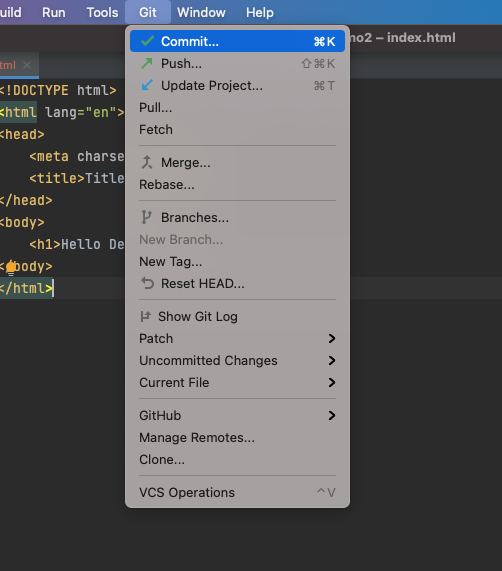Expand the Current File submenu arrow

click(x=332, y=382)
